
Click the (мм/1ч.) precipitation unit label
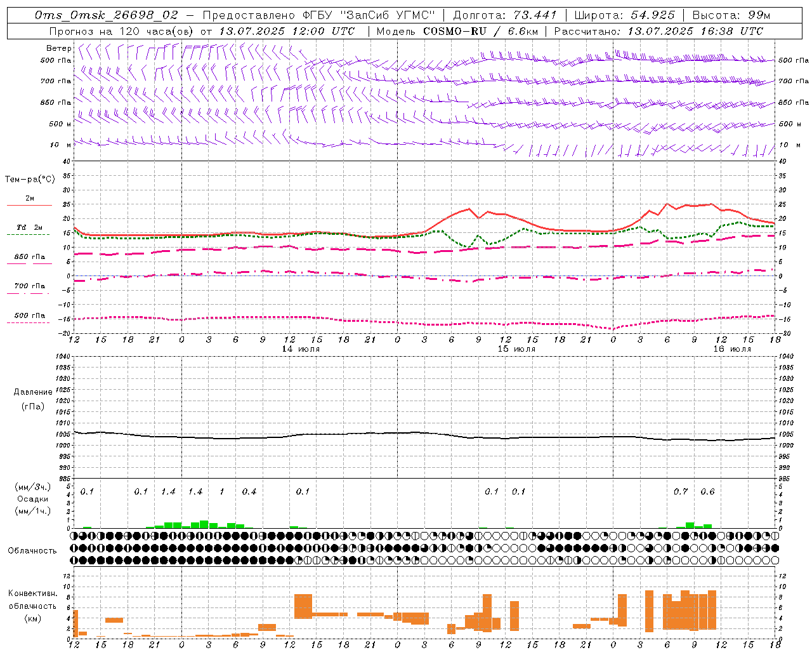click(33, 511)
